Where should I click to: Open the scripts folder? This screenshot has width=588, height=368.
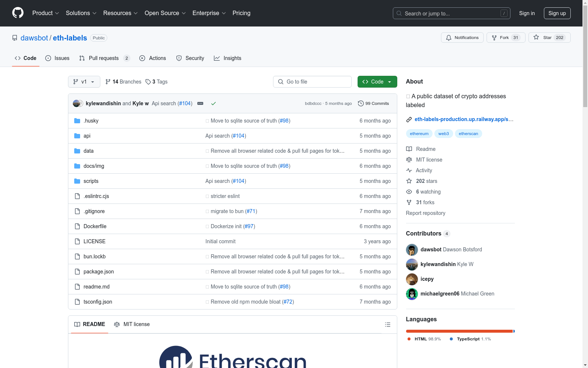[91, 181]
